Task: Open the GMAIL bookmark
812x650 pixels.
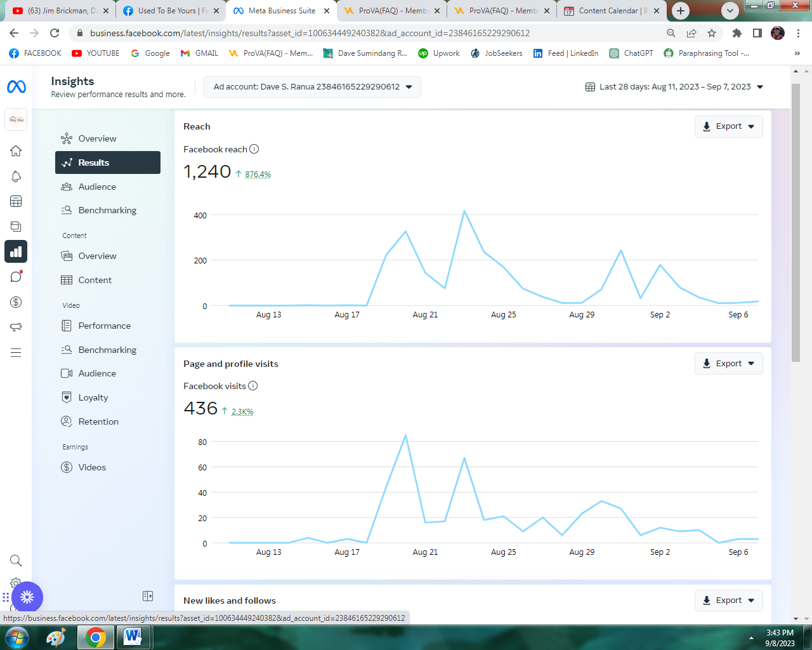Action: tap(199, 53)
